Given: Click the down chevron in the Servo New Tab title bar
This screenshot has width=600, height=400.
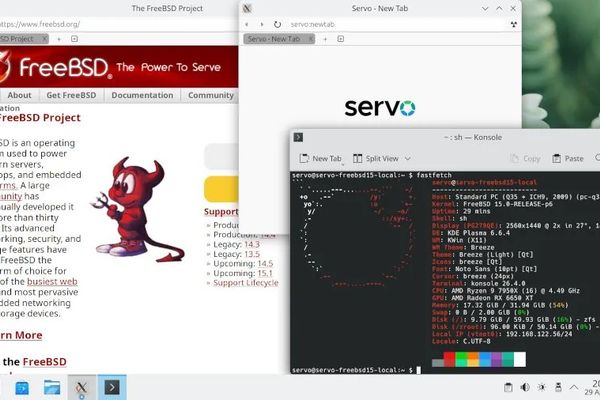Looking at the screenshot, I should tap(485, 8).
